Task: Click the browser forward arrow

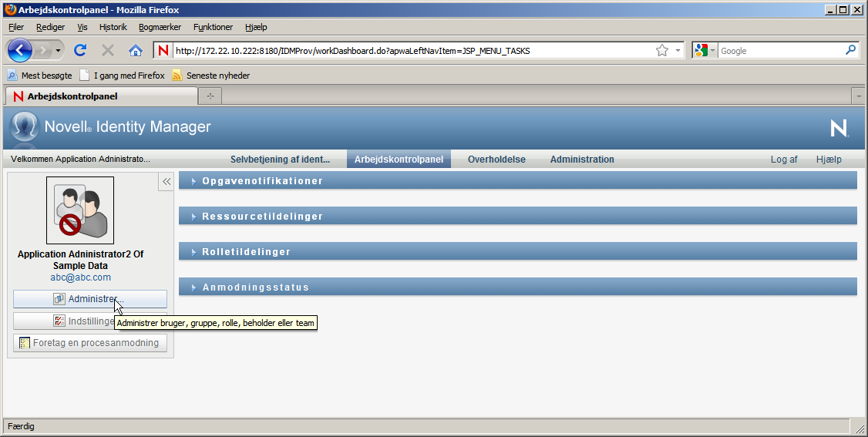Action: pos(42,50)
